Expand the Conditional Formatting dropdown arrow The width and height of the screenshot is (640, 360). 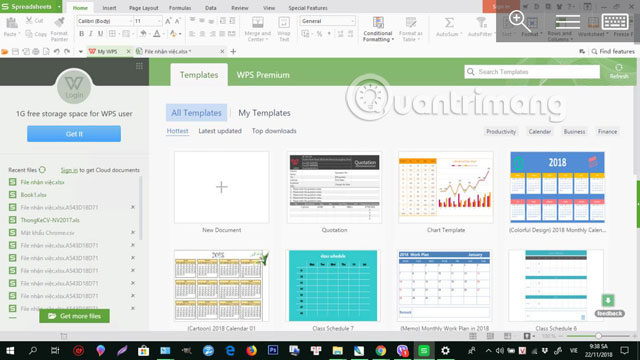tap(393, 40)
